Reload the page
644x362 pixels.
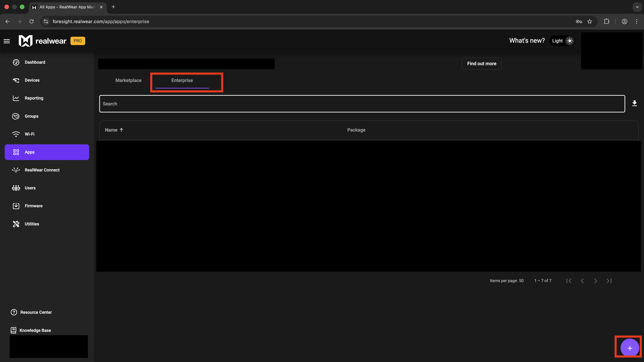[32, 21]
